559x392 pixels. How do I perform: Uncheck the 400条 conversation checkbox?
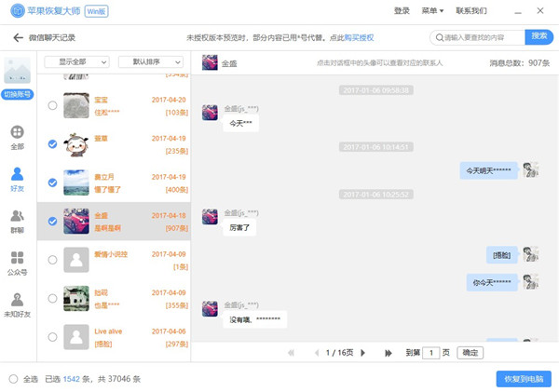(x=52, y=182)
